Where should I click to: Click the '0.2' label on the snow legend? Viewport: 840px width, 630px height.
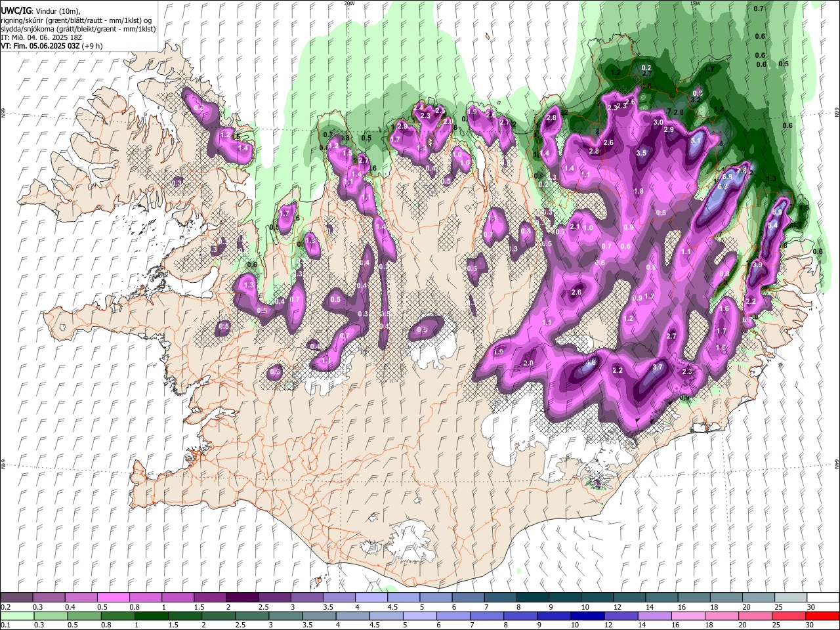point(5,607)
